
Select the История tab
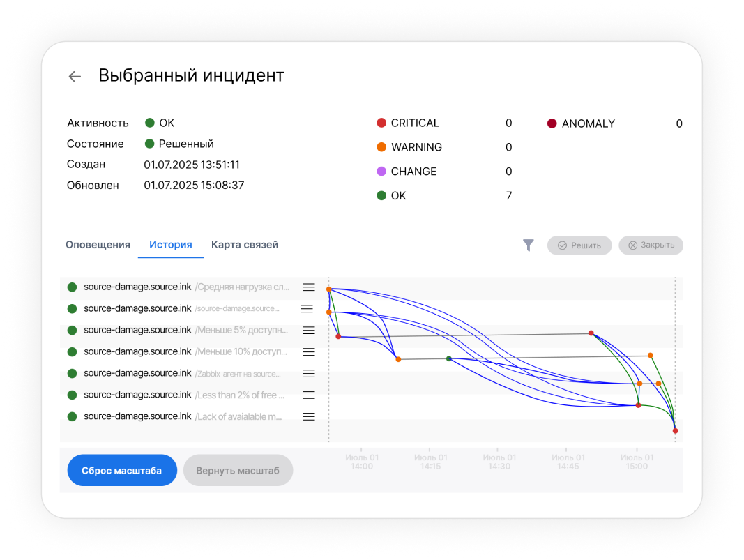point(171,245)
